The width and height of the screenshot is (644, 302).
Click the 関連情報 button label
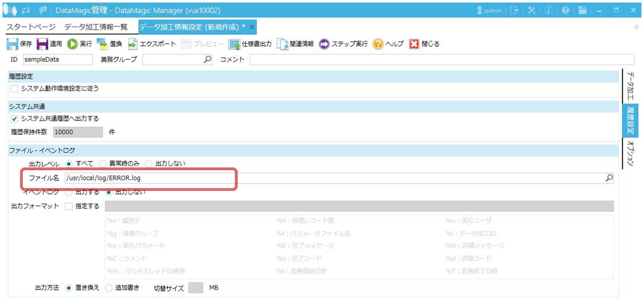pos(302,44)
